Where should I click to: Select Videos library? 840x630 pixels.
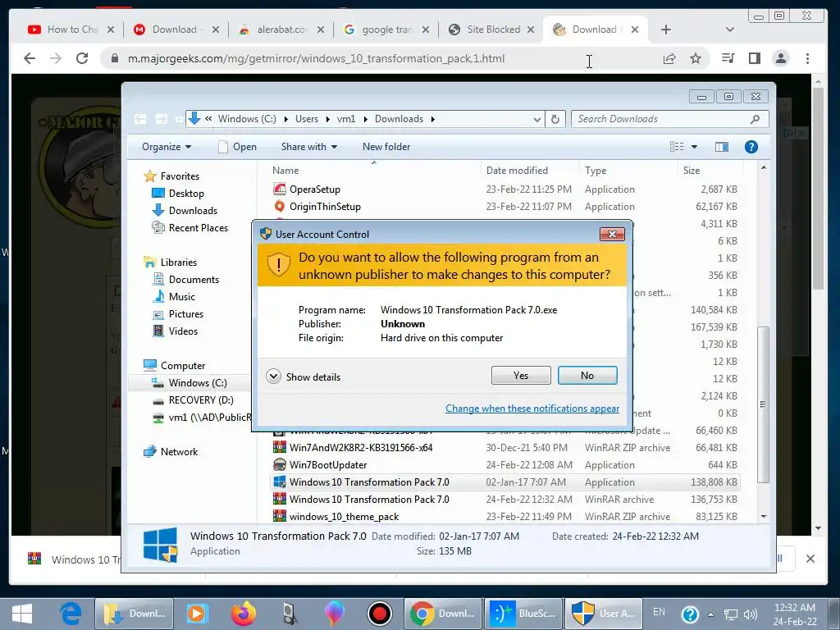175,331
